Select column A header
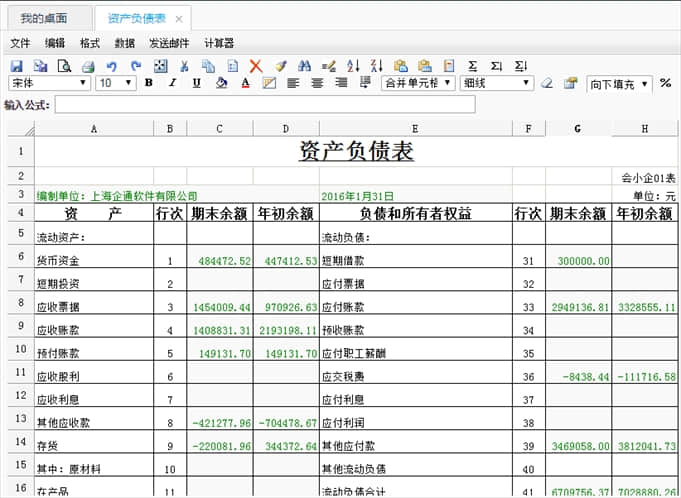The width and height of the screenshot is (681, 498). click(x=94, y=129)
